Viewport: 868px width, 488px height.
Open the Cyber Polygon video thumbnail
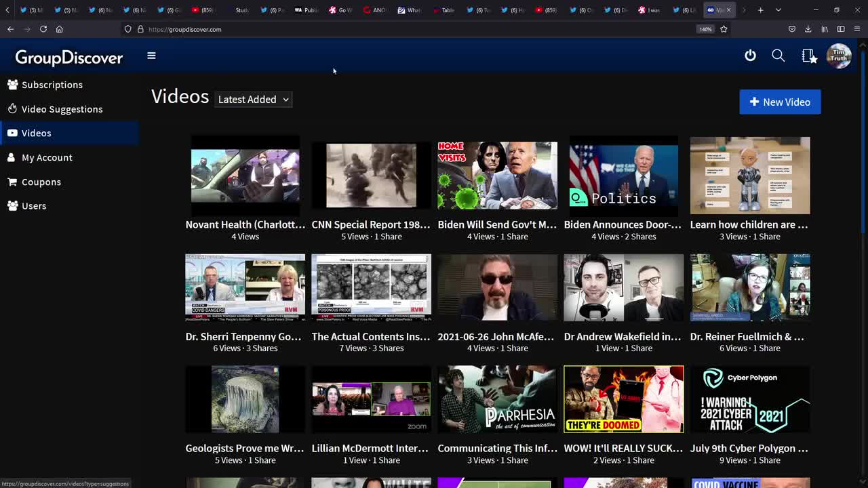tap(749, 399)
